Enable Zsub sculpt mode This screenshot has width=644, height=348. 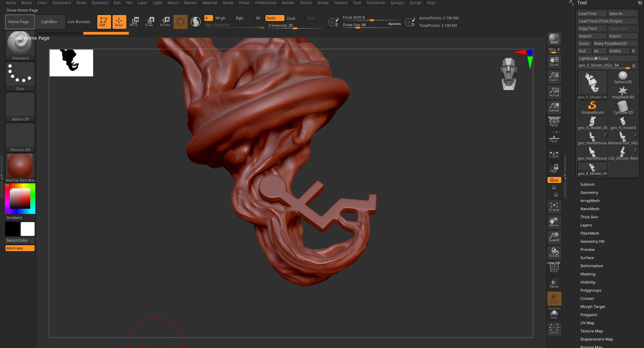tap(295, 18)
